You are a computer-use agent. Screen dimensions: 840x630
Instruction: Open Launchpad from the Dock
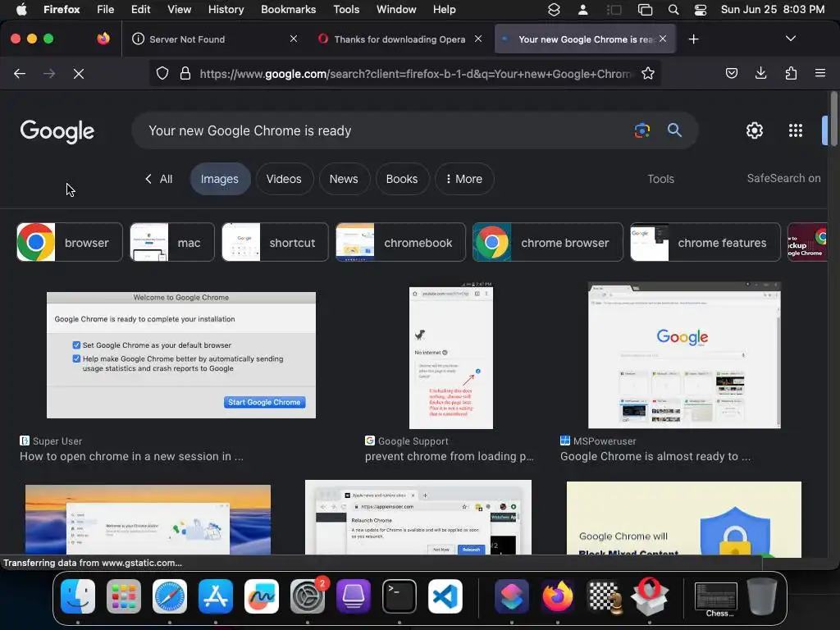(124, 596)
